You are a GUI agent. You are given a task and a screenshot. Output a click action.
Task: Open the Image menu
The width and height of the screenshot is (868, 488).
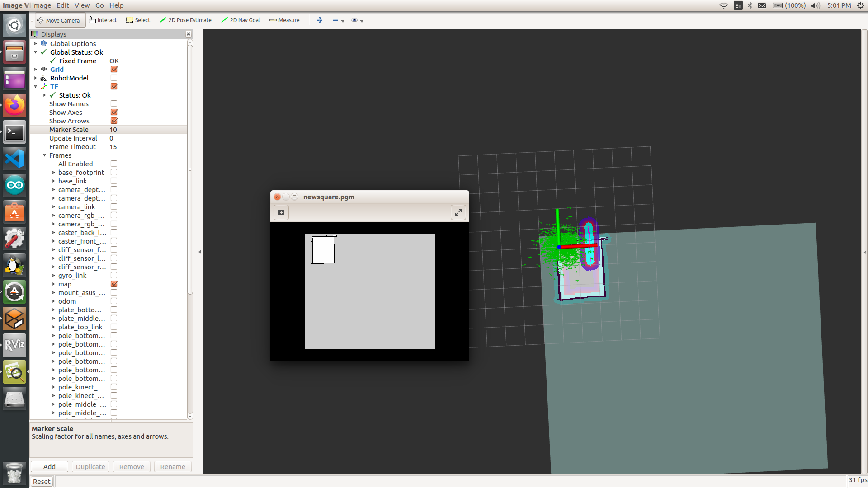point(42,5)
